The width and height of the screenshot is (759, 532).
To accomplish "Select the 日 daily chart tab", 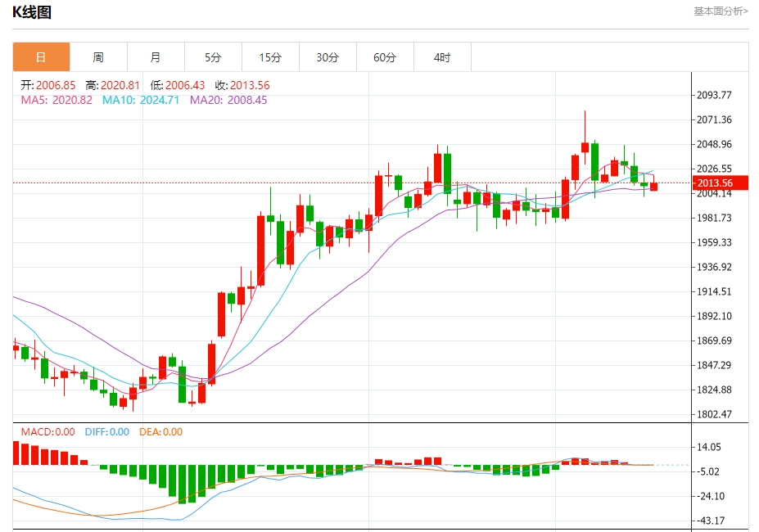I will 41,57.
